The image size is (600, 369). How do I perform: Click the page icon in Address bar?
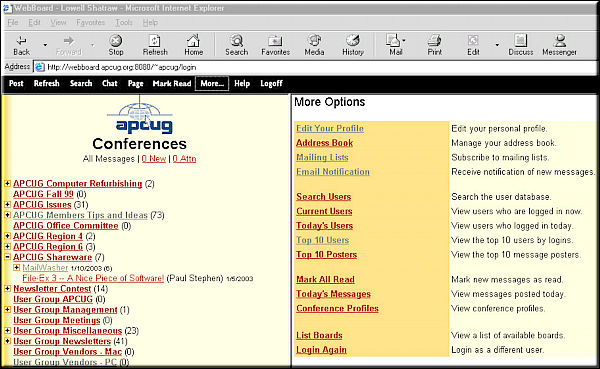pyautogui.click(x=39, y=67)
